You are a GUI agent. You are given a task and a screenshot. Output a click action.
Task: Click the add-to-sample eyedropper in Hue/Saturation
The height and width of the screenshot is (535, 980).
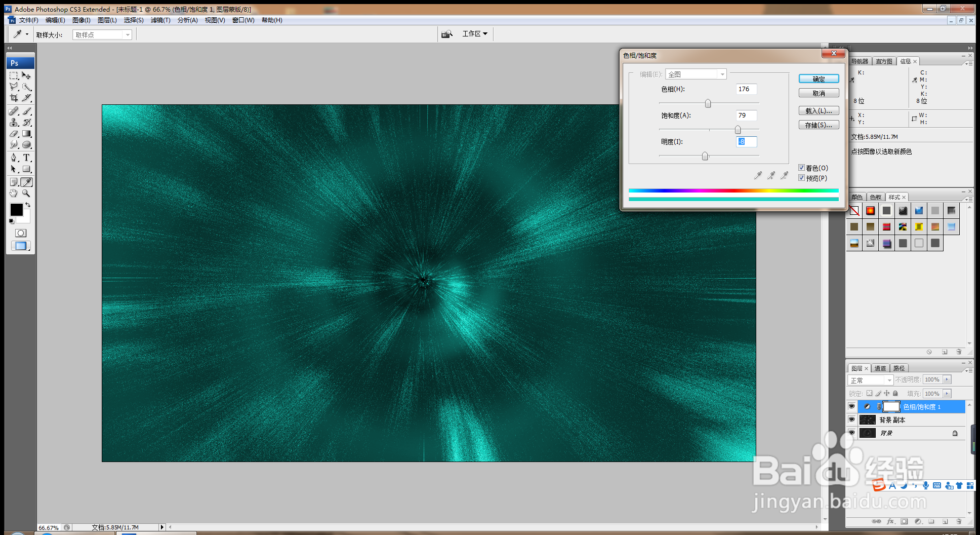tap(771, 175)
